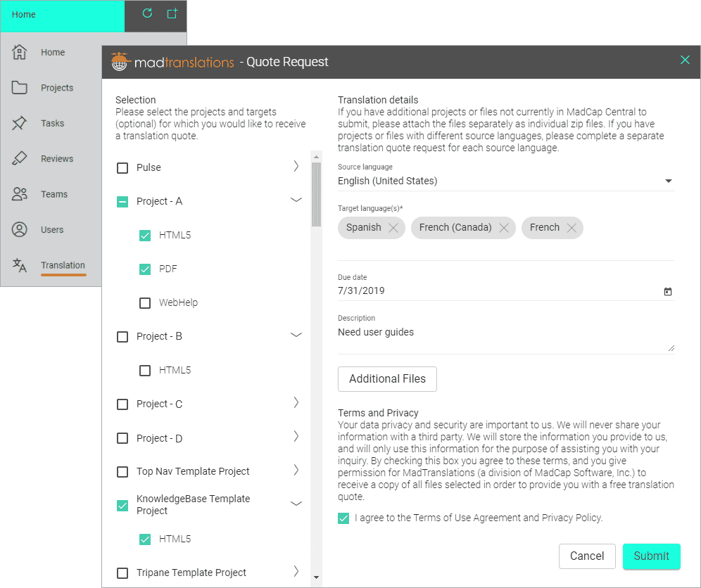This screenshot has height=588, width=701.
Task: Expand the Project - D row
Action: point(296,436)
